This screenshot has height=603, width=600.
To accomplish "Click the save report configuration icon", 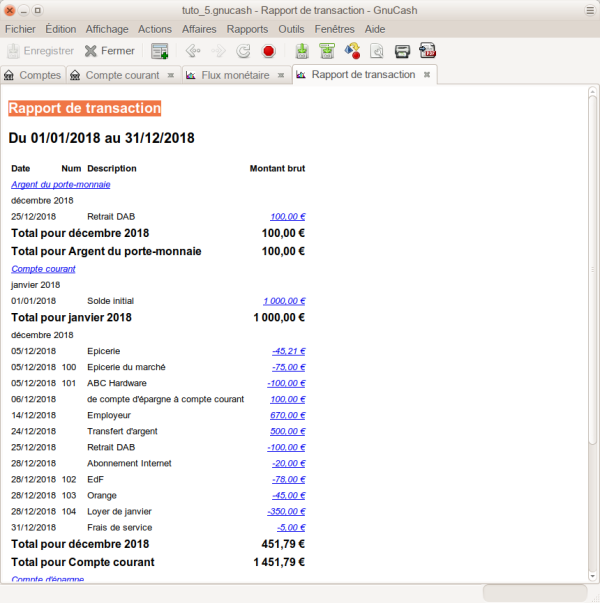I will point(327,51).
